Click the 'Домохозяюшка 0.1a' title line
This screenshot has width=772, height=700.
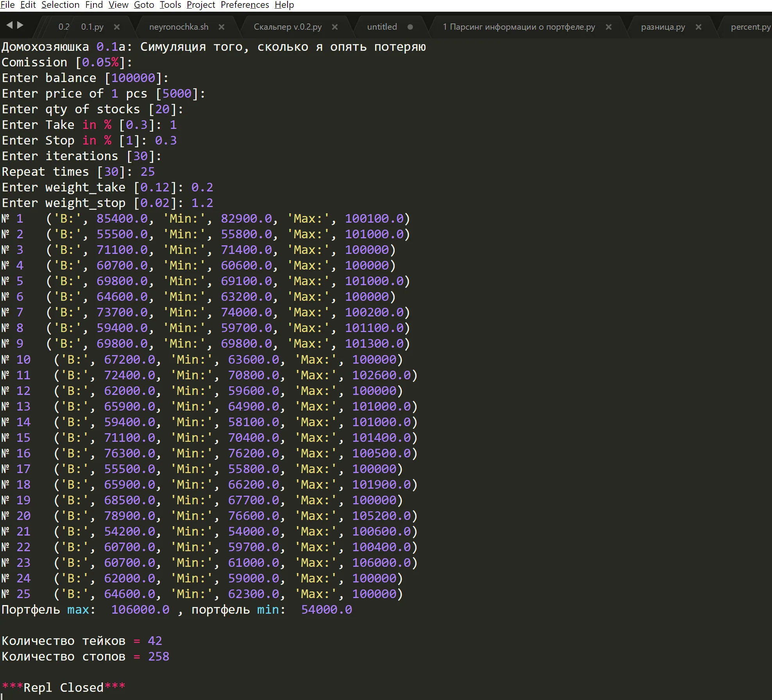pos(214,47)
